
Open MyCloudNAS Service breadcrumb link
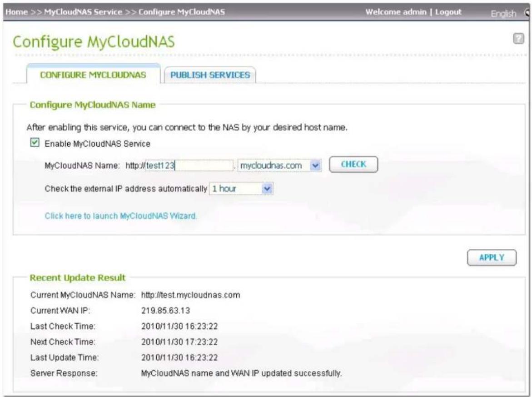[x=83, y=12]
